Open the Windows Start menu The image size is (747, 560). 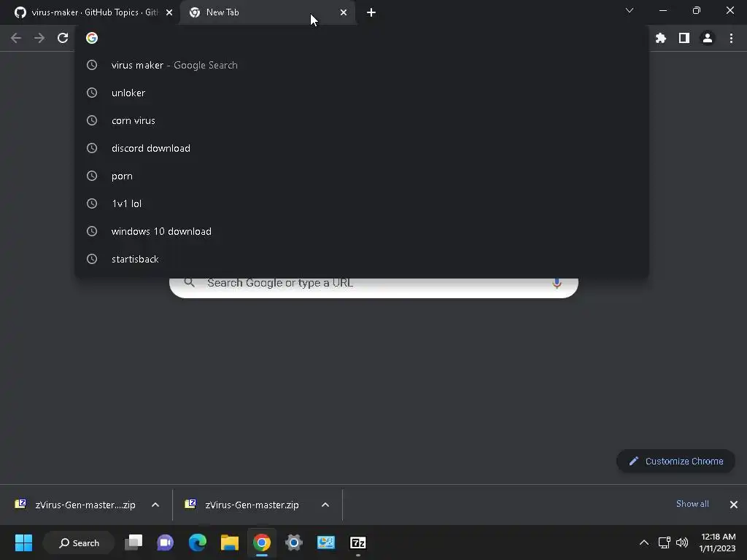(x=23, y=542)
